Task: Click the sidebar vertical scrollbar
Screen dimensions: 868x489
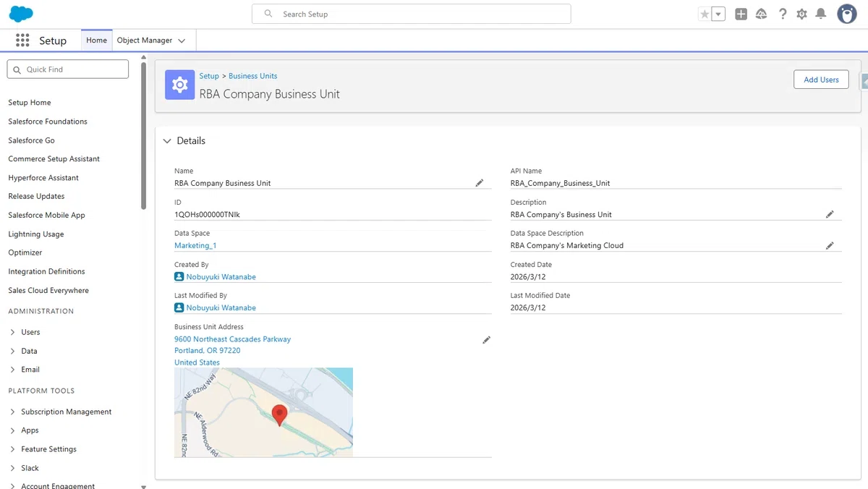Action: (143, 137)
